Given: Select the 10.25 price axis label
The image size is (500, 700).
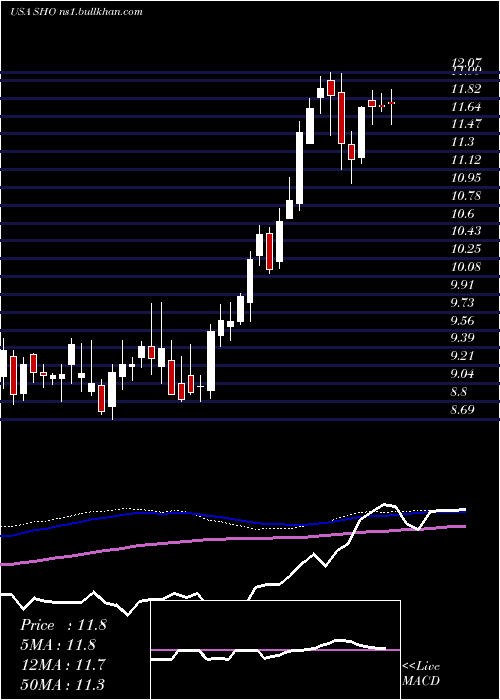Looking at the screenshot, I should coord(466,249).
